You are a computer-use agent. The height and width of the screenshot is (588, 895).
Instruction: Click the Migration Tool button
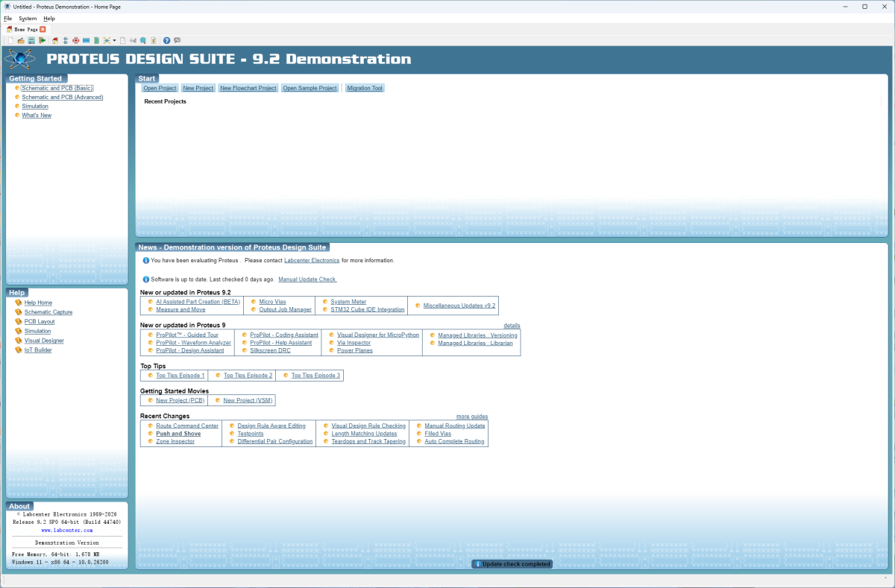(365, 88)
